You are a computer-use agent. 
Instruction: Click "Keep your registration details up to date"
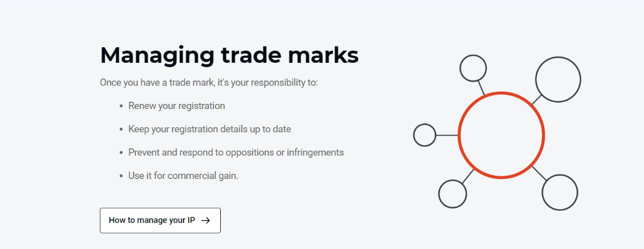point(209,129)
